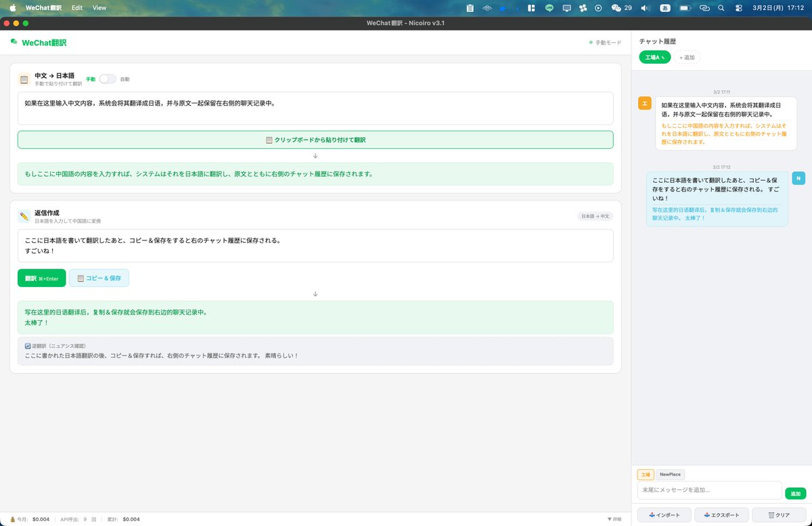Screen dimensions: 812x526
Task: Click the pencil icon beside 返信作成
Action: [x=24, y=217]
